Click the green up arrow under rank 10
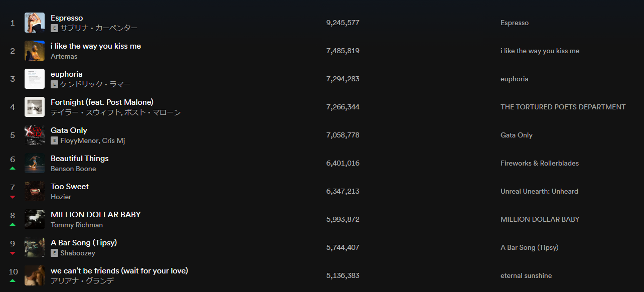 13,281
